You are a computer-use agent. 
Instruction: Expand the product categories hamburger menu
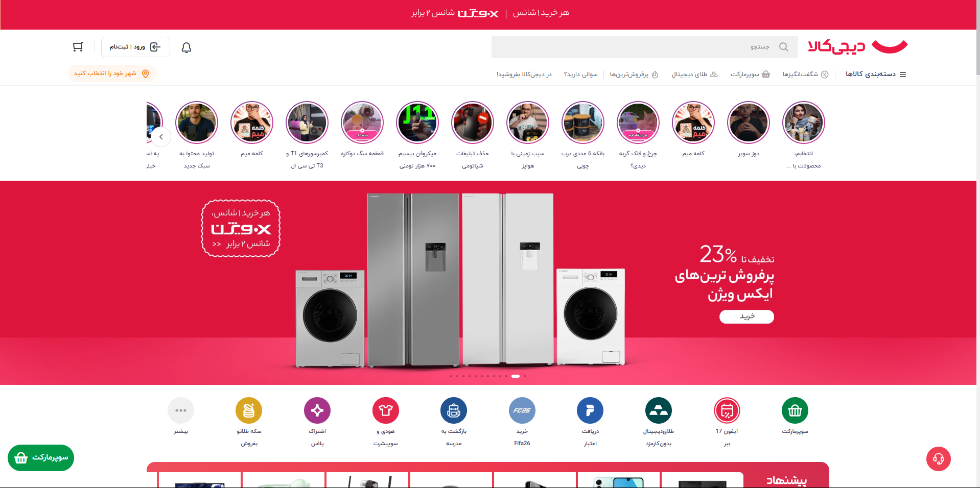click(876, 74)
